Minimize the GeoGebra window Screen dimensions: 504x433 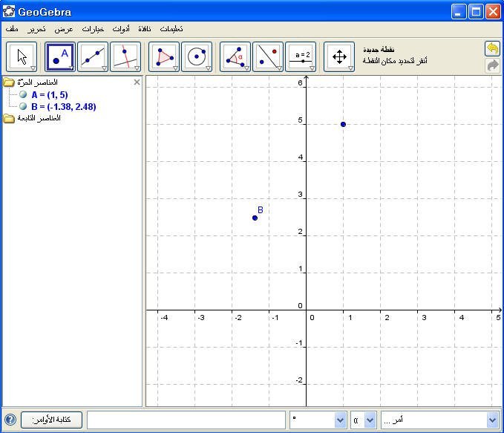pyautogui.click(x=459, y=12)
